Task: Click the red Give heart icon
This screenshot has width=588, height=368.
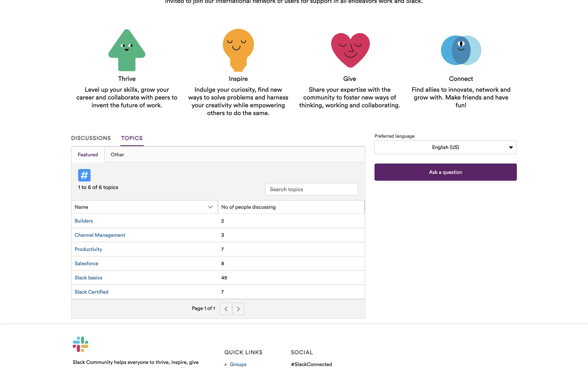Action: click(350, 50)
